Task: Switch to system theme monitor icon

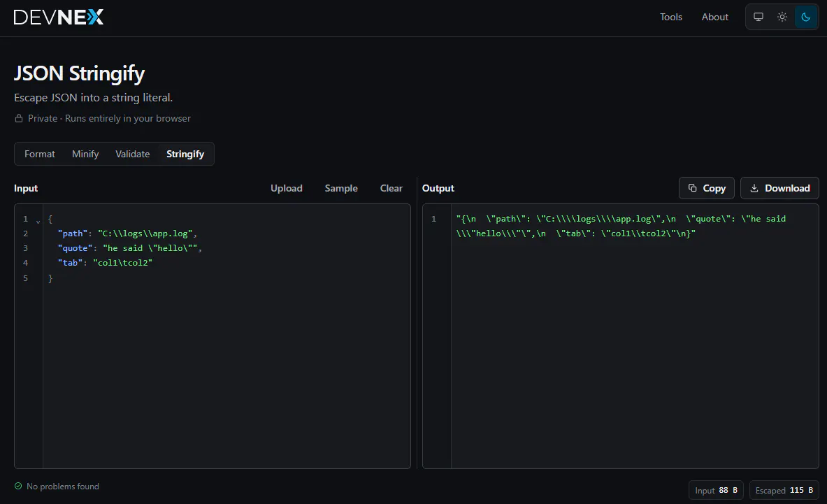Action: pyautogui.click(x=758, y=17)
